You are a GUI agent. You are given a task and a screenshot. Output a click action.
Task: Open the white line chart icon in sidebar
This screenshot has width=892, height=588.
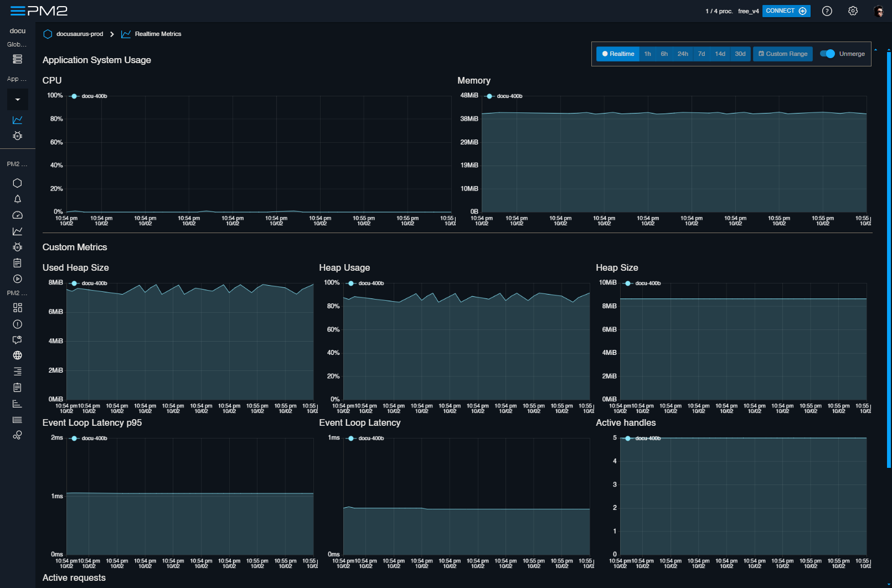(17, 231)
